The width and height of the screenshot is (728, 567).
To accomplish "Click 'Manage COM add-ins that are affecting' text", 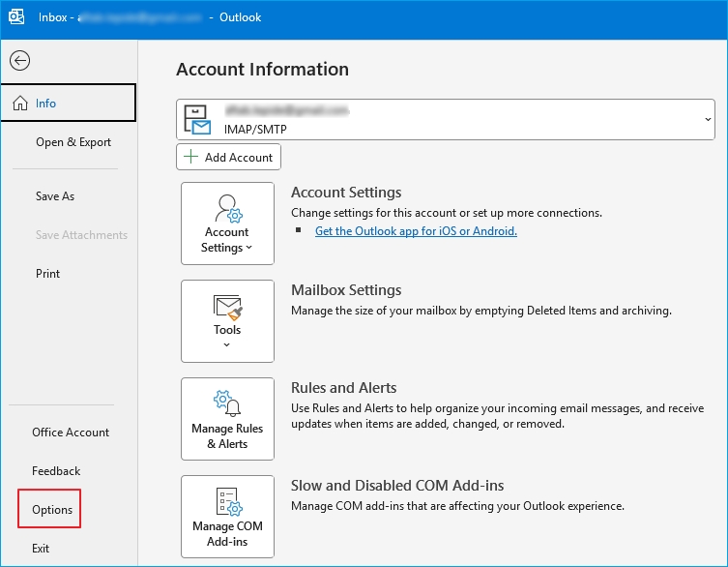I will pyautogui.click(x=457, y=506).
